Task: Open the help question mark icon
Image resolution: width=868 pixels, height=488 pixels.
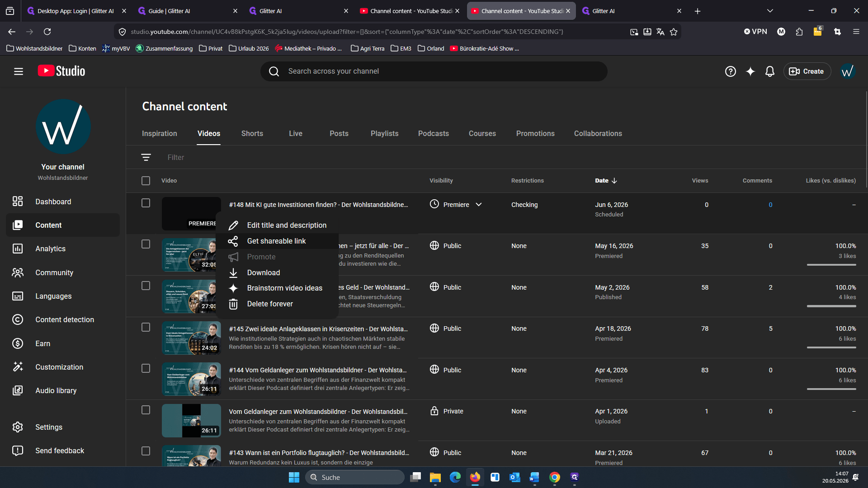Action: tap(730, 71)
